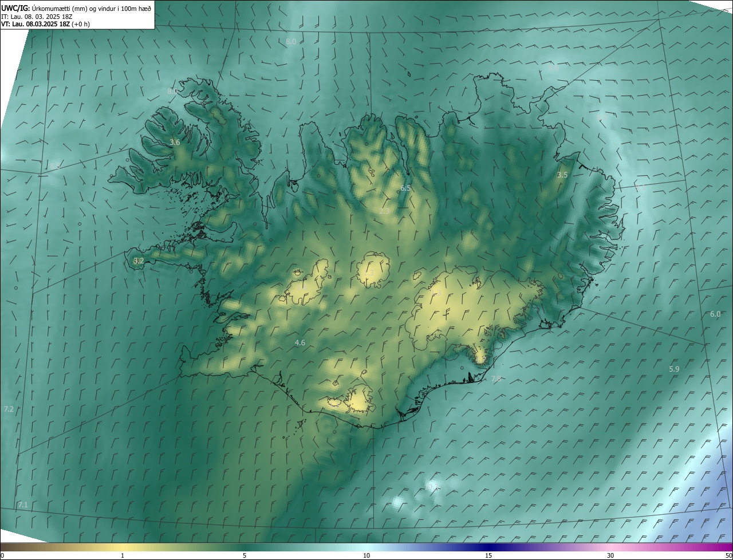Click the '2.3' value on the map
The width and height of the screenshot is (733, 560).
[x=384, y=211]
